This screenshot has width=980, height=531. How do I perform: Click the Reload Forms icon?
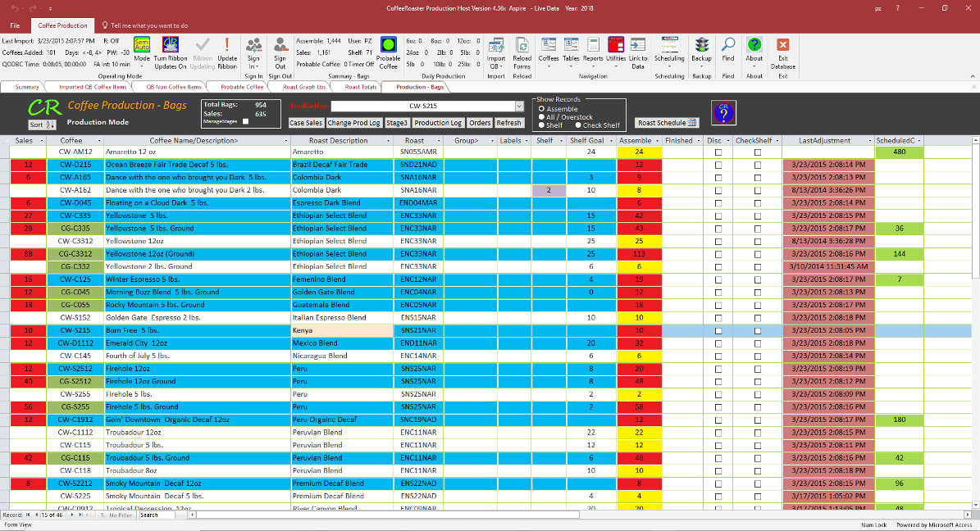[x=522, y=45]
